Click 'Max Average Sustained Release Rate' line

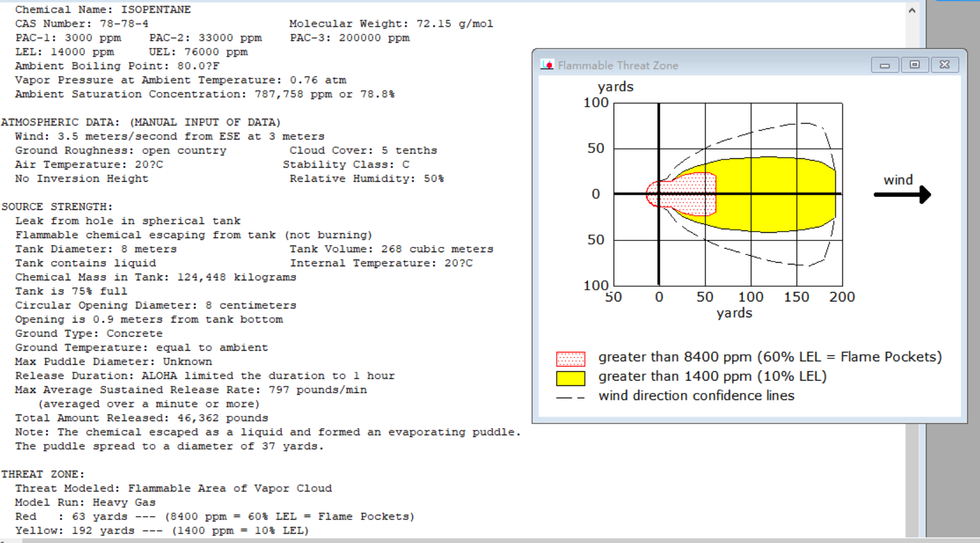[x=191, y=389]
